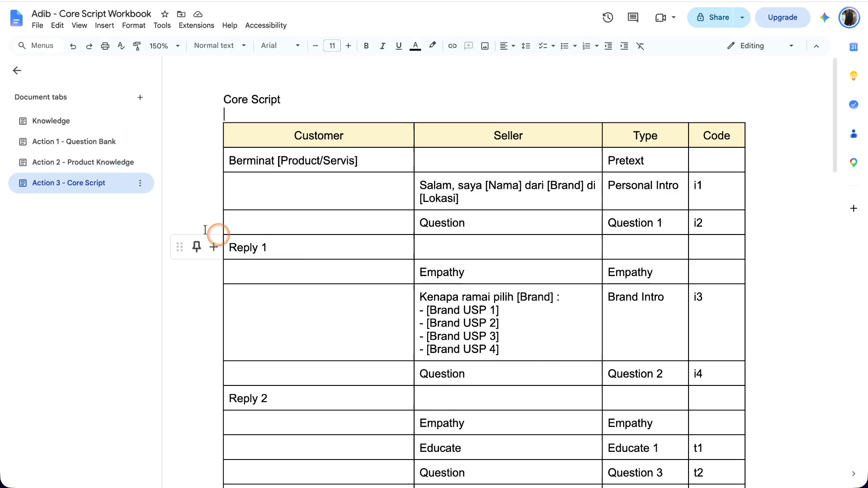The width and height of the screenshot is (868, 488).
Task: Open the highlight color picker
Action: [432, 46]
